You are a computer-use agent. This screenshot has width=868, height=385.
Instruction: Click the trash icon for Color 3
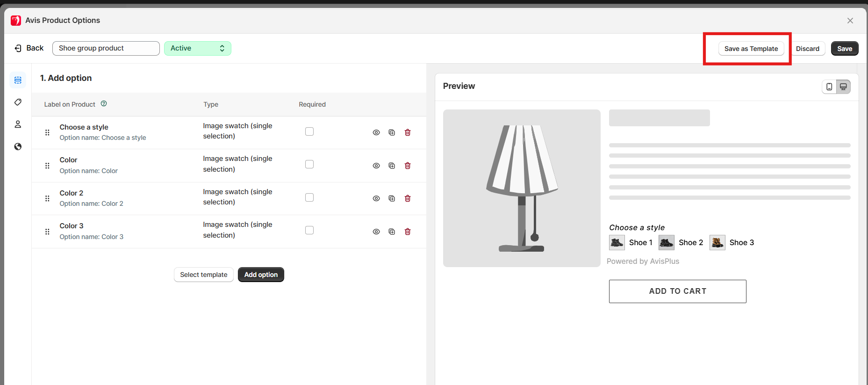[407, 232]
